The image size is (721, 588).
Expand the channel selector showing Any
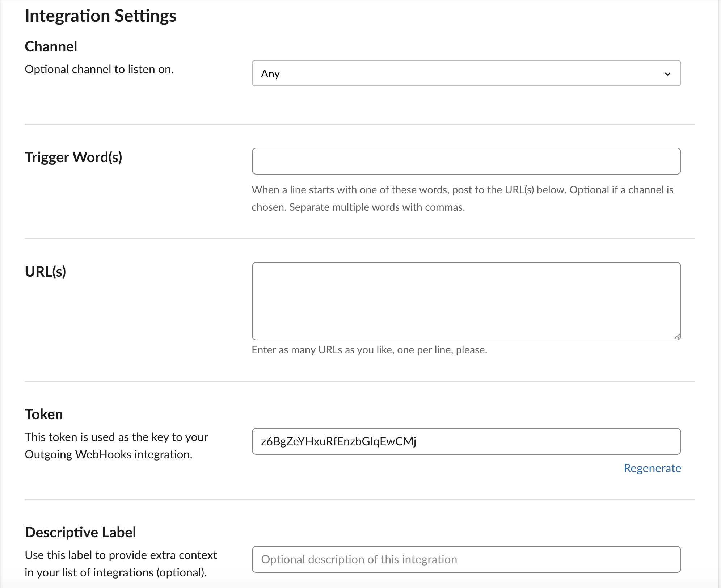pos(466,73)
